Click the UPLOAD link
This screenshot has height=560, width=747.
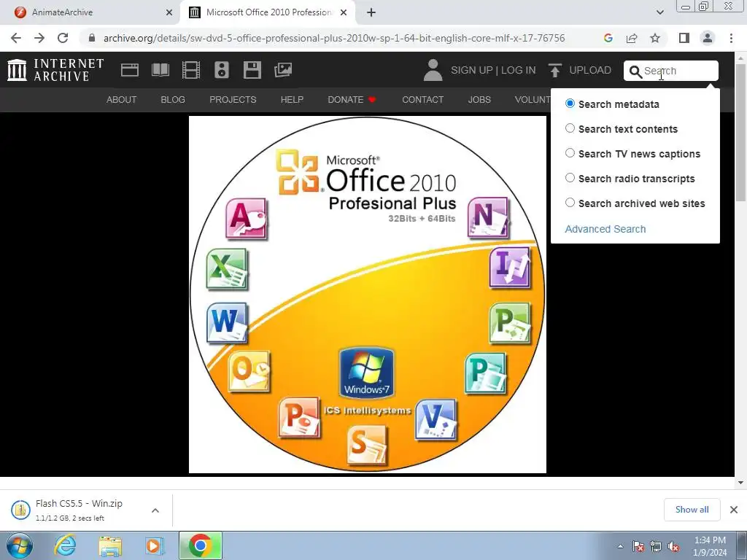pyautogui.click(x=590, y=70)
